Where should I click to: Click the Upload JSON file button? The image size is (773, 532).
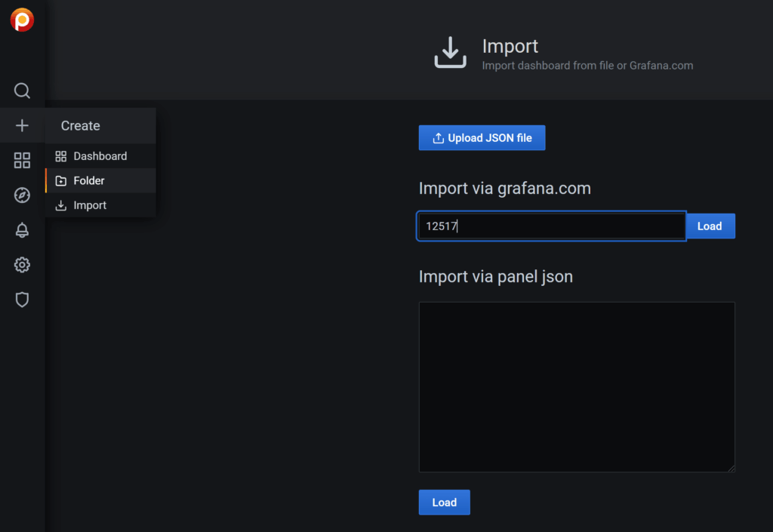[x=482, y=137]
